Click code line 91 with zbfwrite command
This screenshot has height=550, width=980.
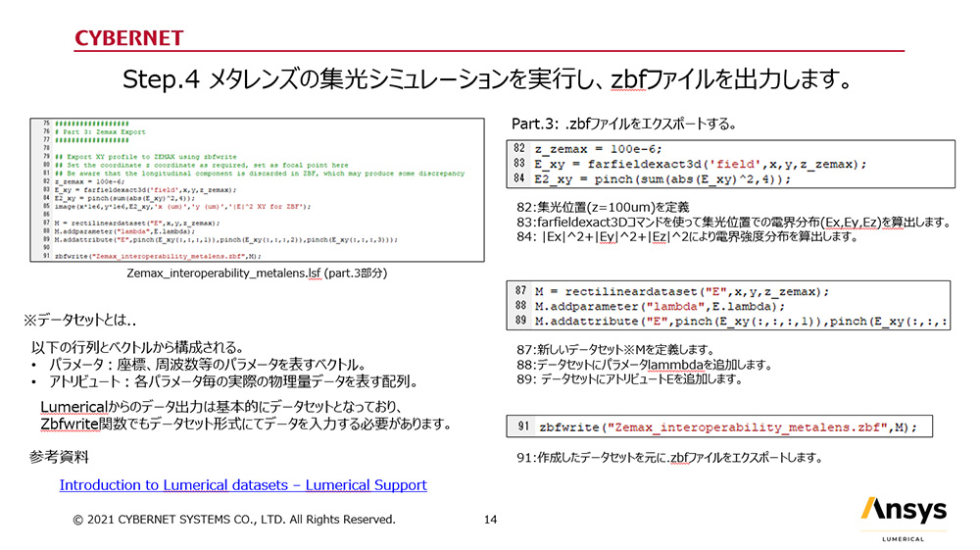(x=728, y=427)
